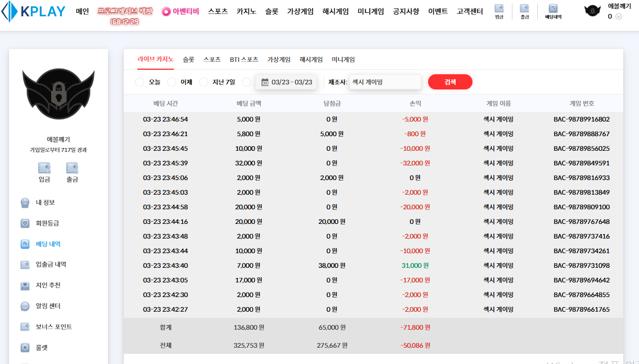Image resolution: width=639 pixels, height=364 pixels.
Task: Expand the balance dropdown arrow next to 0
Action: tap(619, 16)
